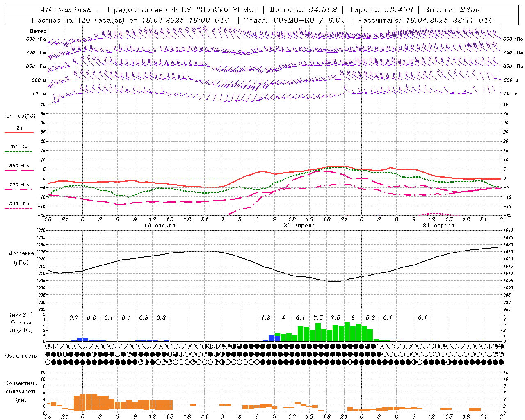
Task: Click the forecast length text Прогноз на 120 часа(ов)
Action: (x=79, y=20)
